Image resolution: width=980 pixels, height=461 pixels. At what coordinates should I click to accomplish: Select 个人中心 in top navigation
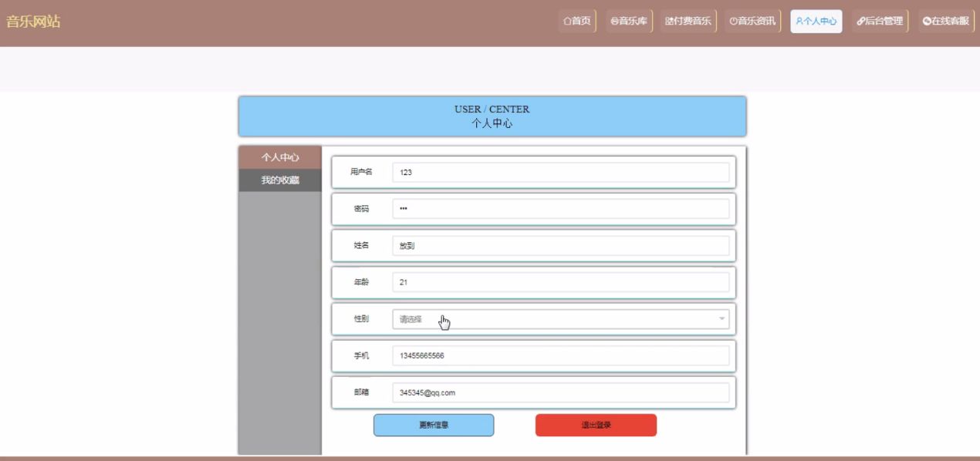(x=816, y=22)
